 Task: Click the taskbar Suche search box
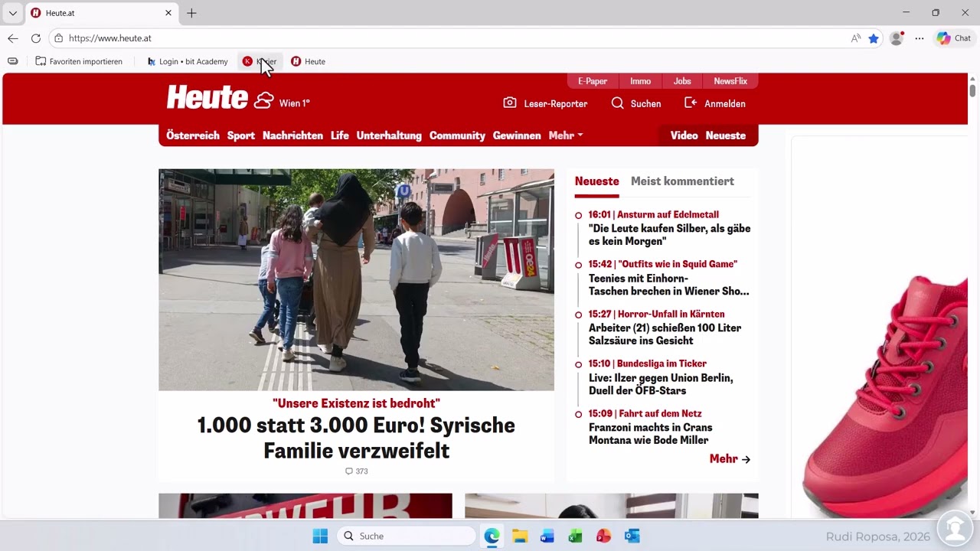(x=407, y=536)
